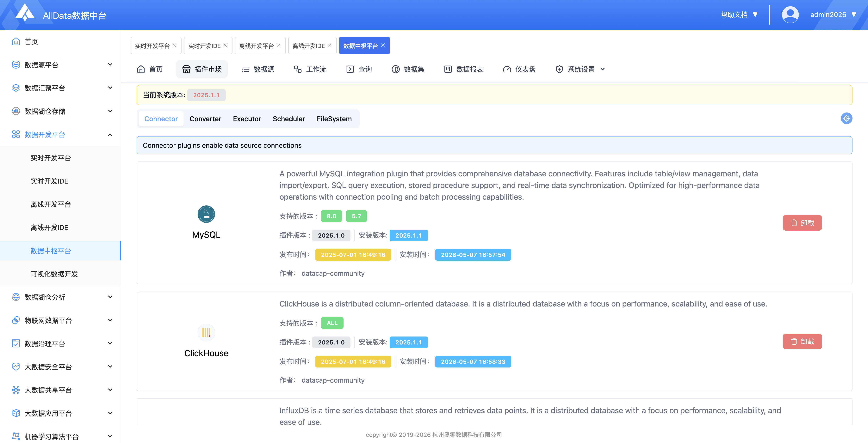The height and width of the screenshot is (443, 868).
Task: Expand 数据湖仓存储 chevron in sidebar
Action: [110, 111]
